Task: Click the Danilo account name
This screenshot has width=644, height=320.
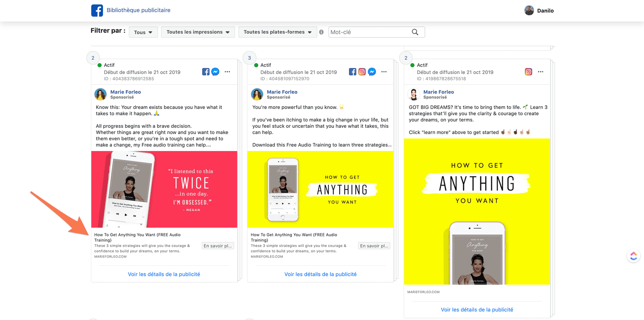Action: [x=546, y=11]
